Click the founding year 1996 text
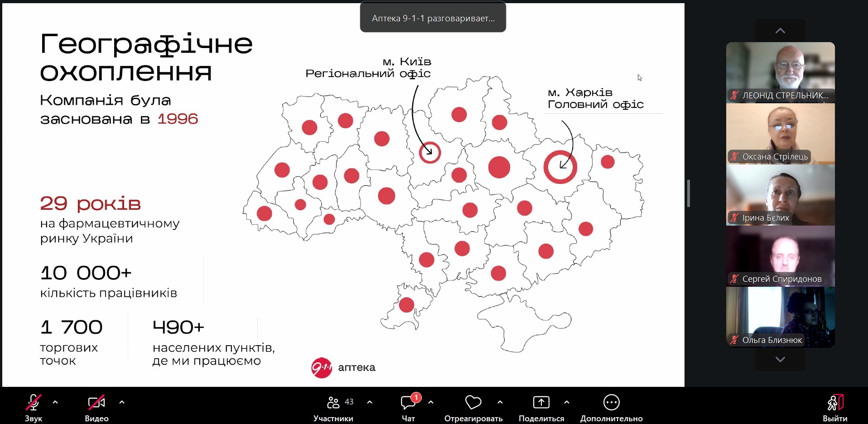This screenshot has height=424, width=868. coord(178,119)
